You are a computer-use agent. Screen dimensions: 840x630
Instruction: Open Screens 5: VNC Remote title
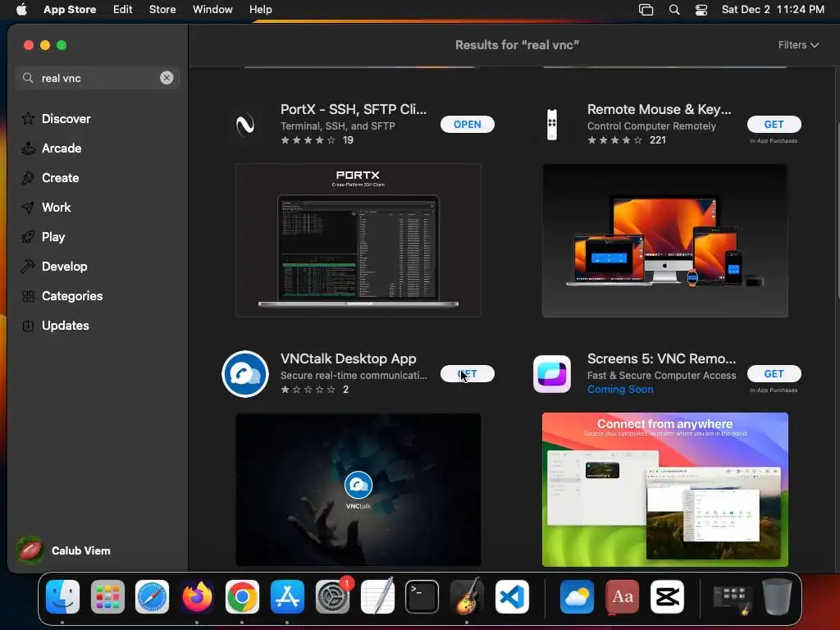[x=662, y=359]
